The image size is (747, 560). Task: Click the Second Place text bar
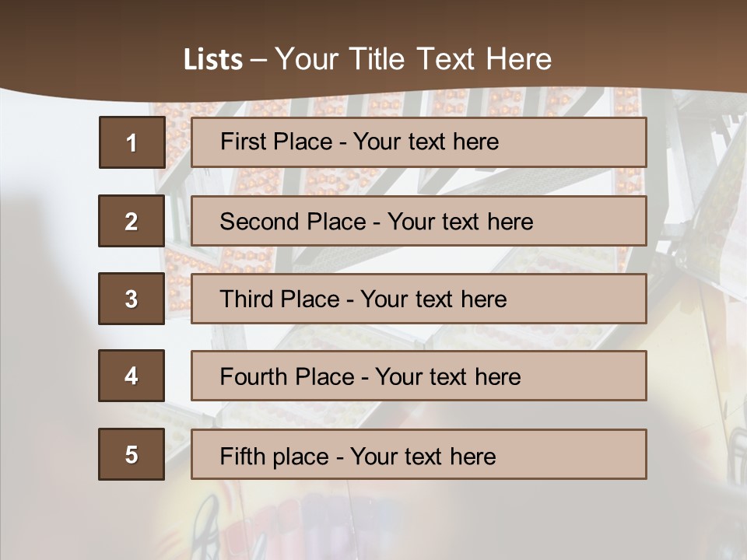419,221
